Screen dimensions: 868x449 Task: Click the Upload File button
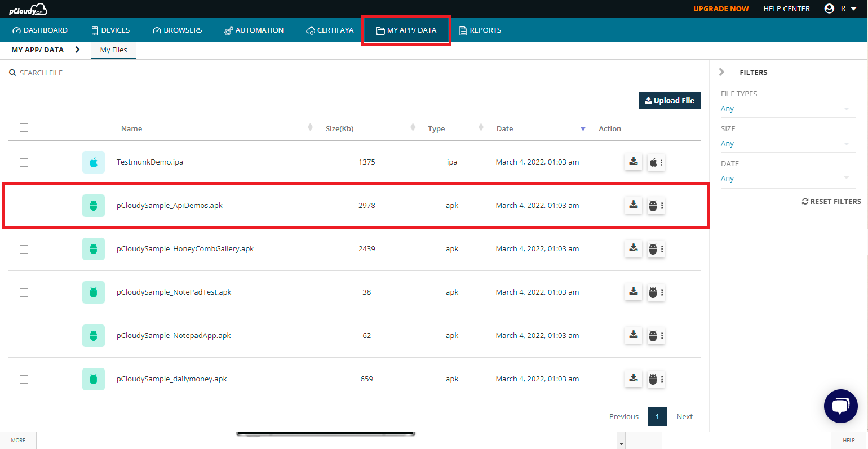[x=670, y=100]
